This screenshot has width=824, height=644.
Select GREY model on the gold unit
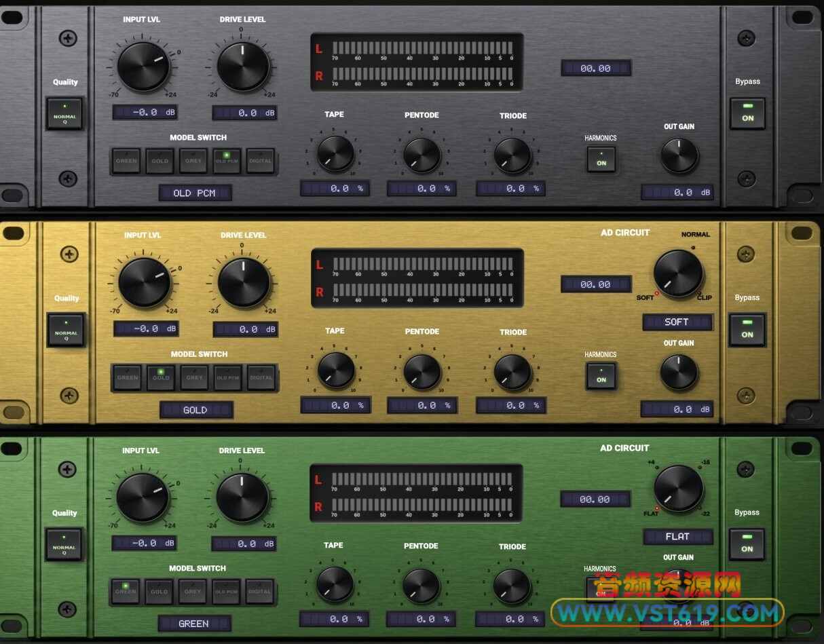195,377
